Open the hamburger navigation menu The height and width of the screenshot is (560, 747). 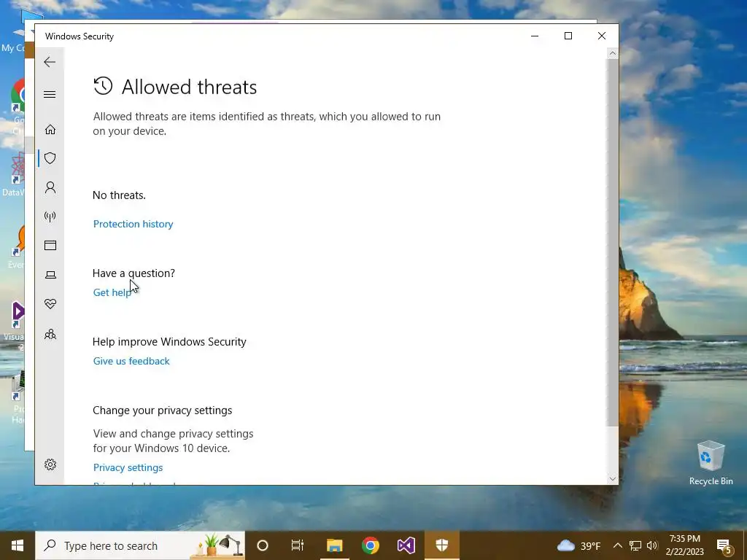[50, 94]
